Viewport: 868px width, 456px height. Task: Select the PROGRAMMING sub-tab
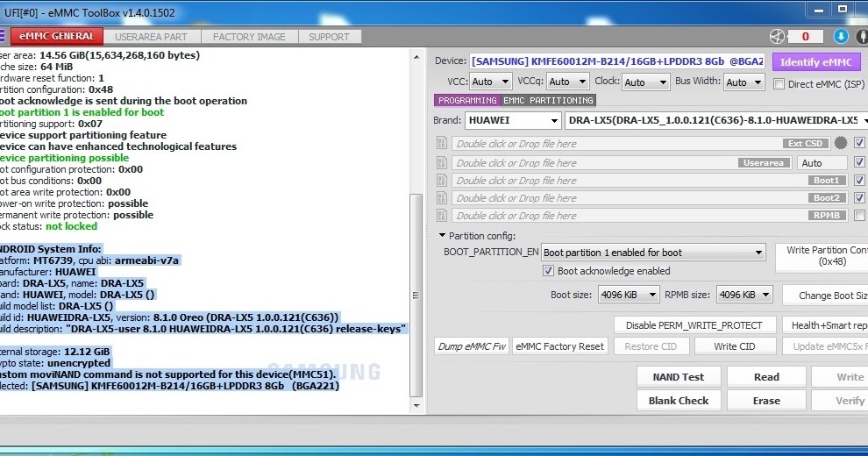point(467,100)
